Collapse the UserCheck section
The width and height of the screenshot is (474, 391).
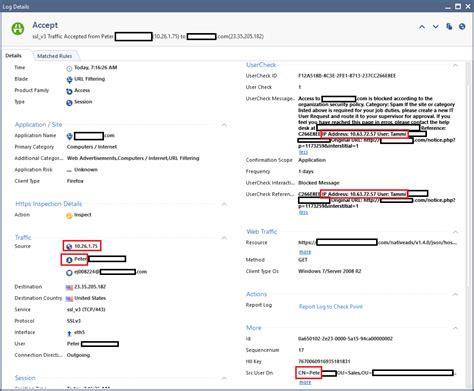(x=455, y=65)
